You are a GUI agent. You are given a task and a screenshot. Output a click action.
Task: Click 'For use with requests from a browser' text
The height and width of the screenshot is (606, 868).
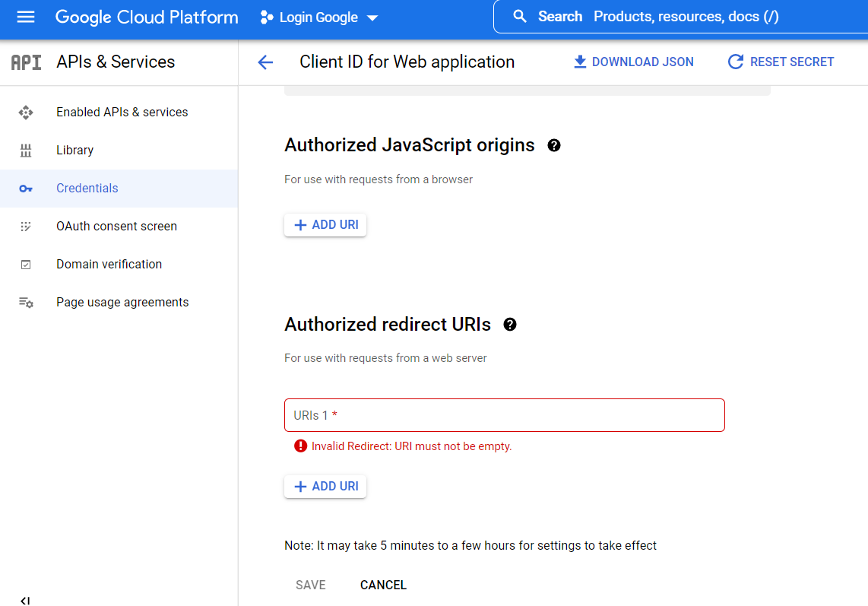tap(379, 179)
